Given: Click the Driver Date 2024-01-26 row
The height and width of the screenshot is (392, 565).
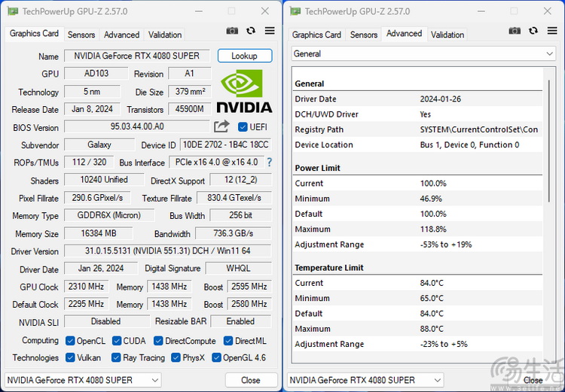Looking at the screenshot, I should [x=417, y=99].
